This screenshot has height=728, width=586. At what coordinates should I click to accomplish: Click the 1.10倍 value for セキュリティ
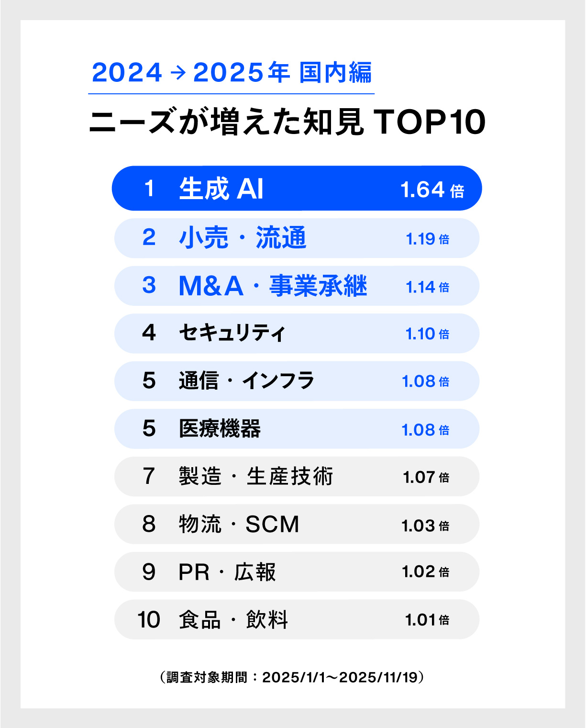point(427,334)
